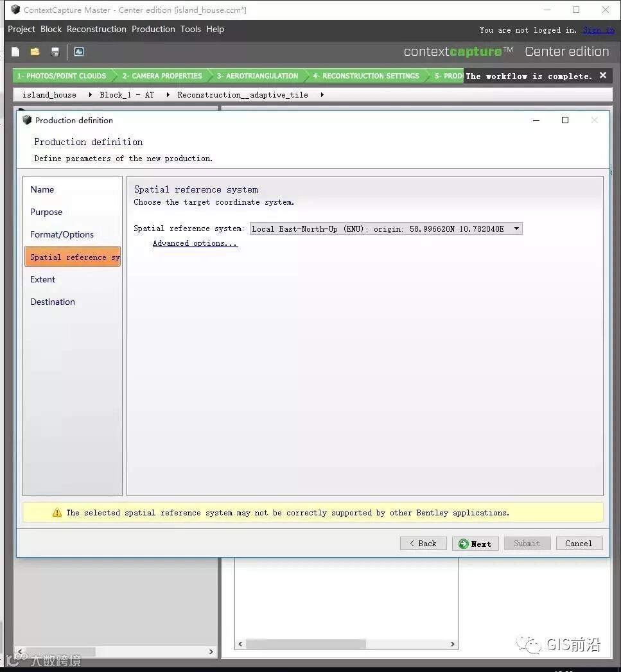
Task: Go to Aerotriangulation workflow step
Action: 258,76
